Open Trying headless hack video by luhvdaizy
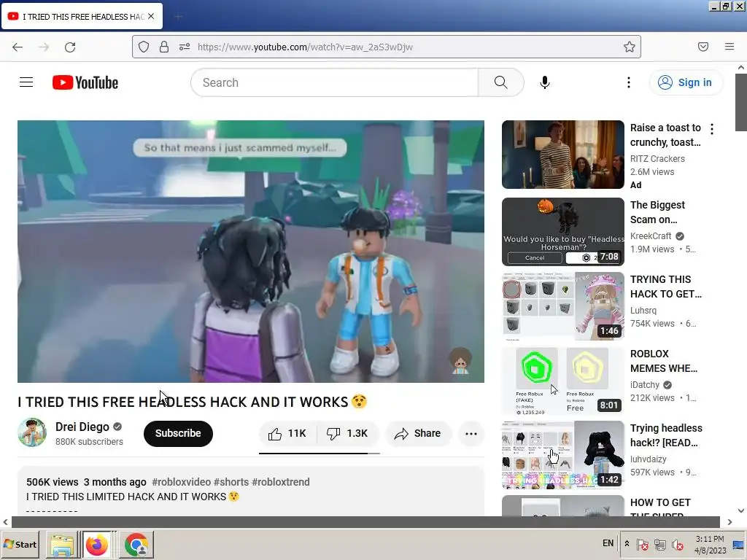747x560 pixels. coord(562,455)
